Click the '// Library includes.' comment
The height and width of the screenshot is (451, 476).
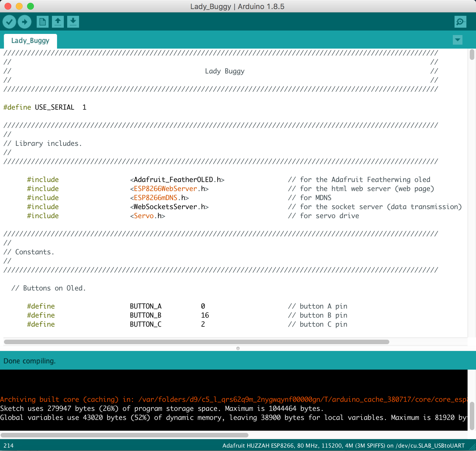point(43,144)
